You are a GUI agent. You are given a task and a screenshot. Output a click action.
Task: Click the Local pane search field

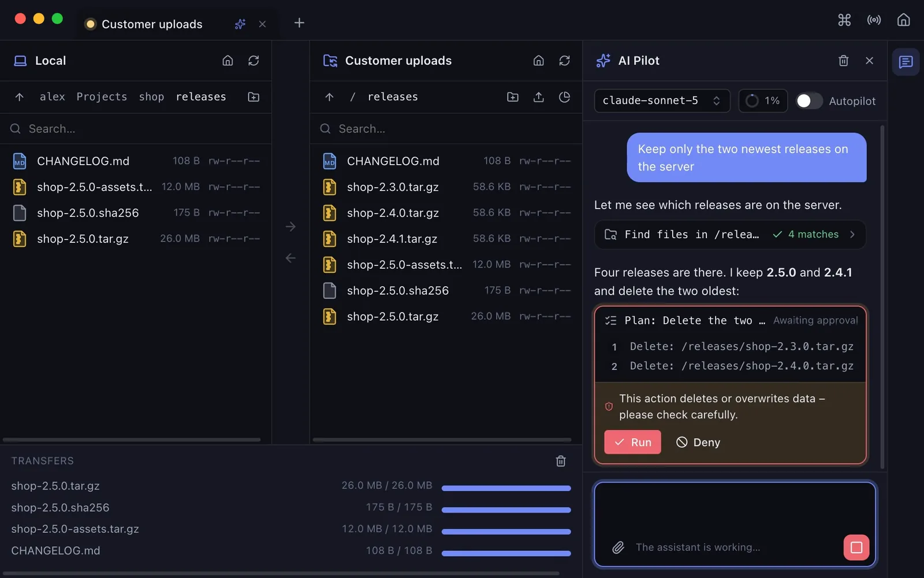(x=136, y=128)
